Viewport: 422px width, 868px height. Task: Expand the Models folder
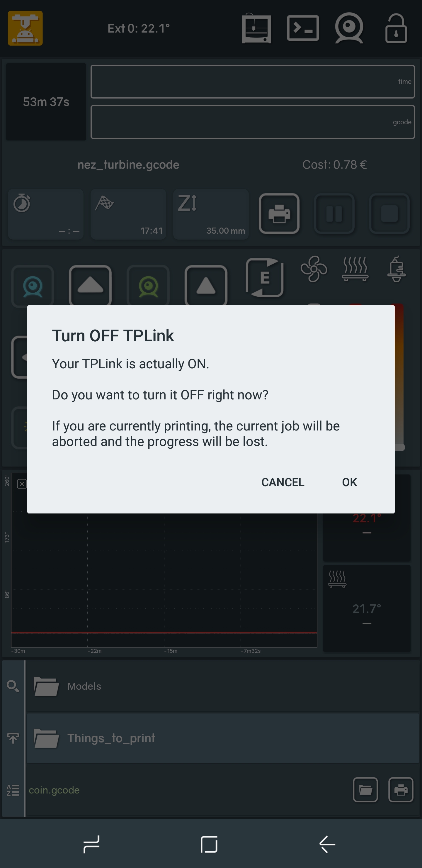(223, 686)
